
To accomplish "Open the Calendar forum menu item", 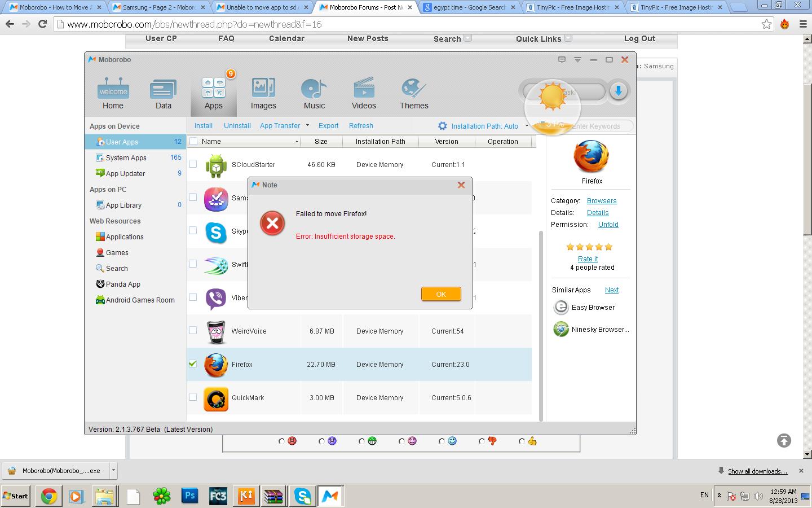I will coord(286,38).
